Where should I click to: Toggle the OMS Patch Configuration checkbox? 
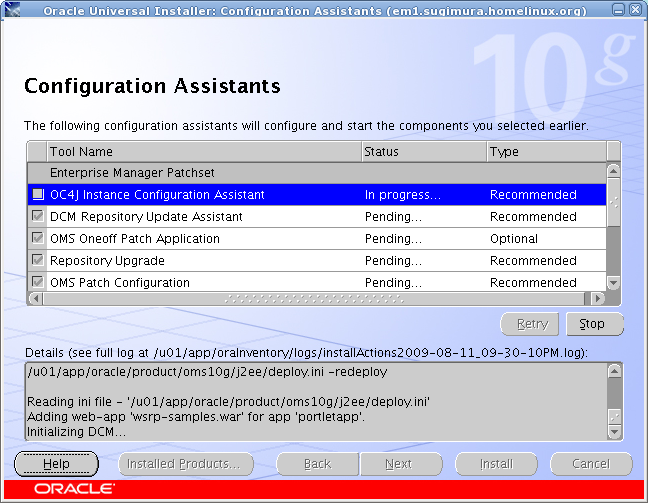(38, 282)
